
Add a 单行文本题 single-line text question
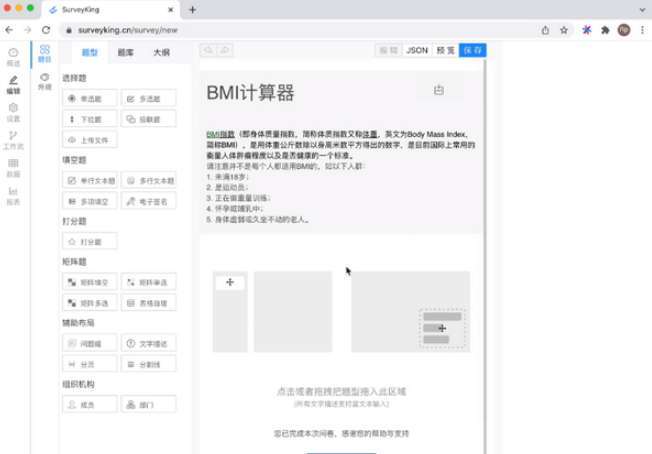(90, 181)
